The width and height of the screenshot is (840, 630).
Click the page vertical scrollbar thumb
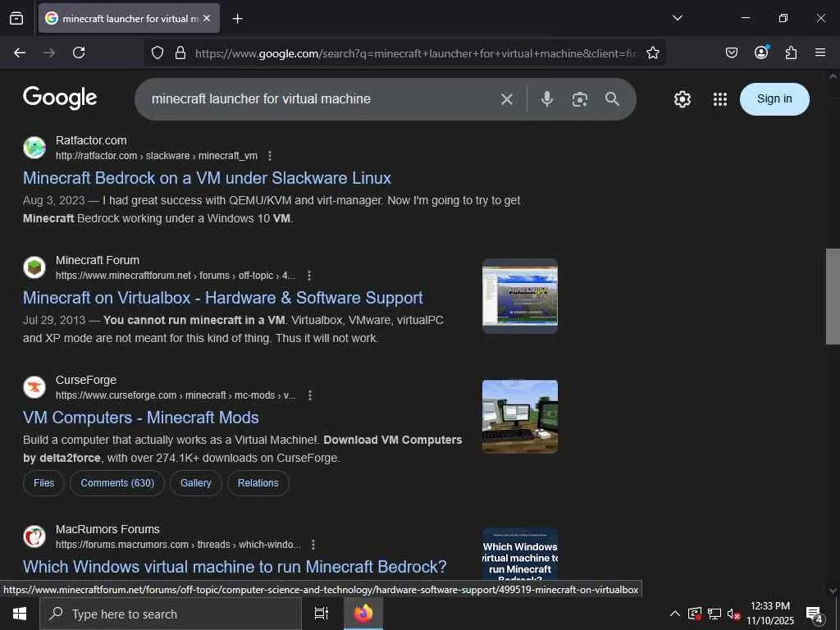[x=833, y=296]
